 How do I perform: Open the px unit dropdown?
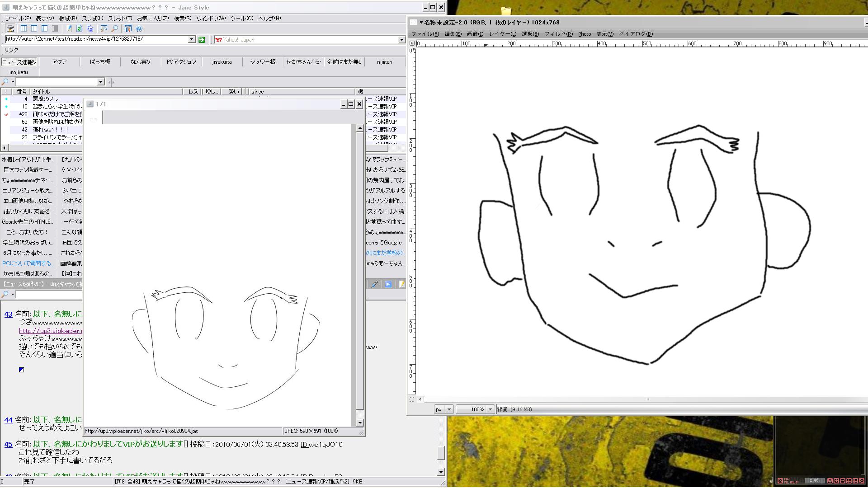tap(449, 409)
